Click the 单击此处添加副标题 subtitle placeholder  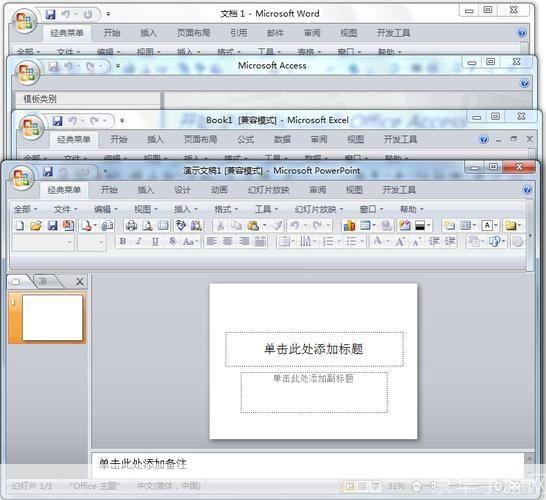(314, 392)
